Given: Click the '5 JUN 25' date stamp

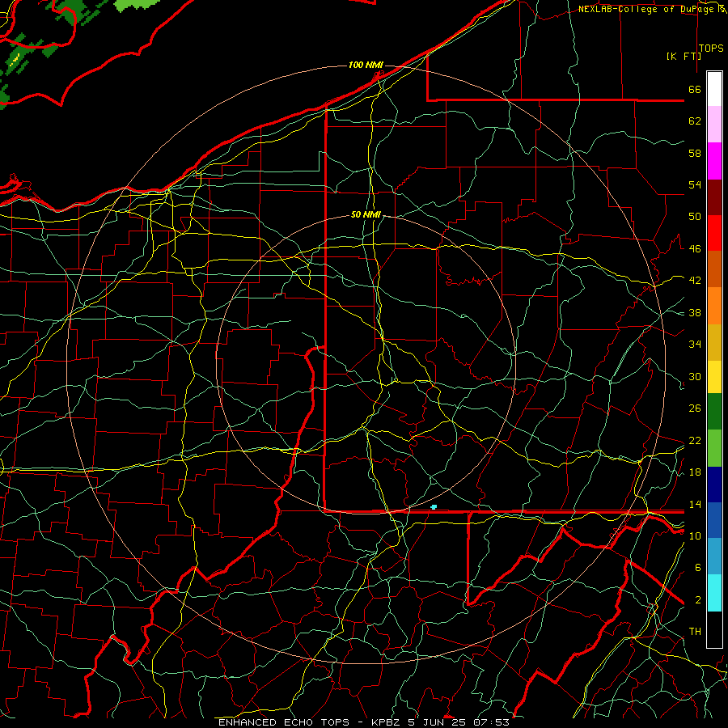Looking at the screenshot, I should pyautogui.click(x=438, y=722).
